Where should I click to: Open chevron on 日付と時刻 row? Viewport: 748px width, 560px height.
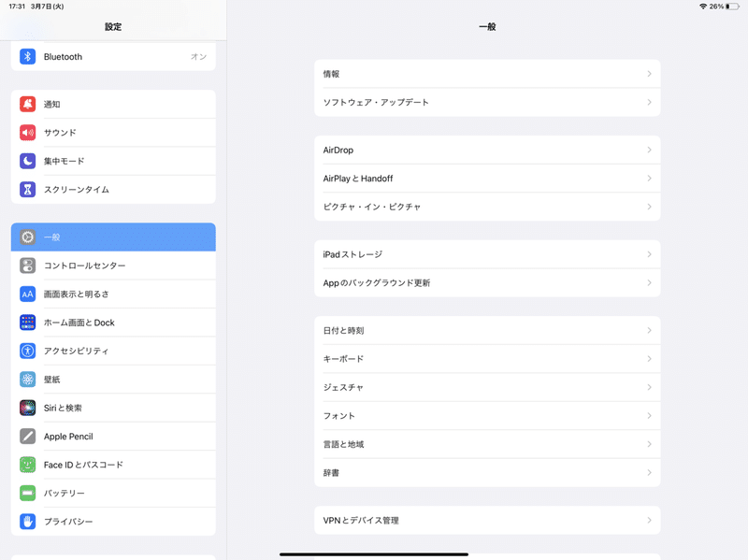click(x=649, y=330)
